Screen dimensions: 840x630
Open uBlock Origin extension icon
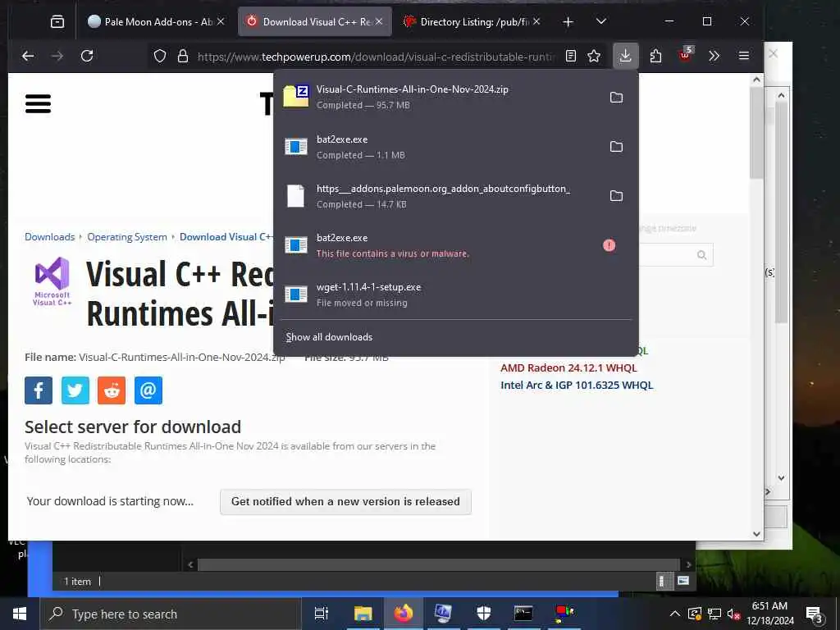tap(685, 56)
